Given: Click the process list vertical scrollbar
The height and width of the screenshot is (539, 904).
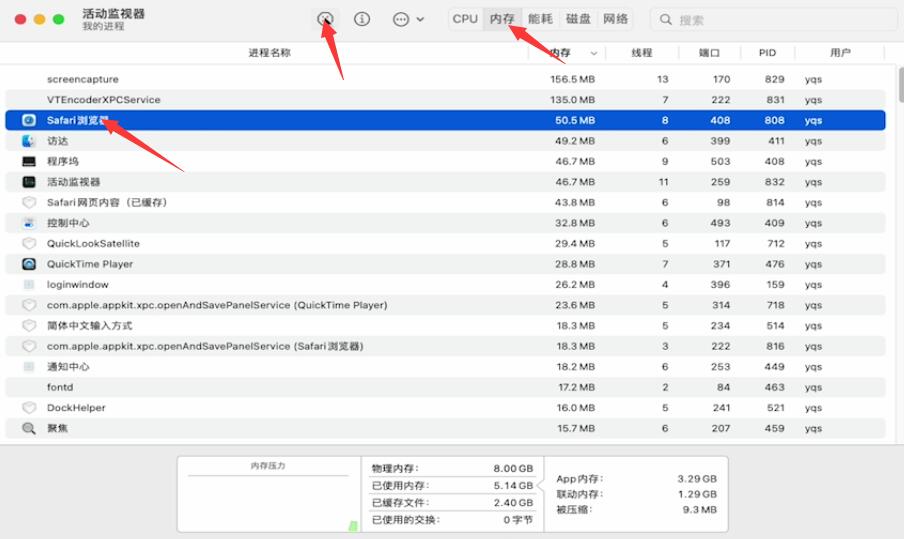Looking at the screenshot, I should [x=900, y=85].
